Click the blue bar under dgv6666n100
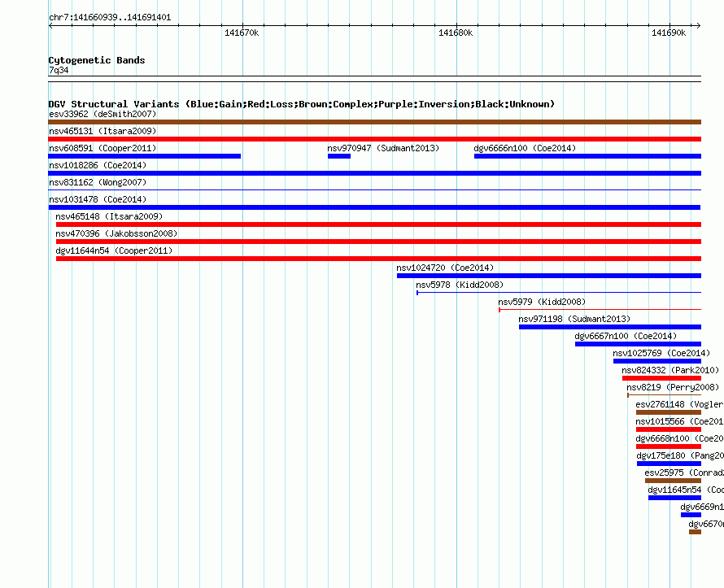This screenshot has height=588, width=724. point(587,156)
